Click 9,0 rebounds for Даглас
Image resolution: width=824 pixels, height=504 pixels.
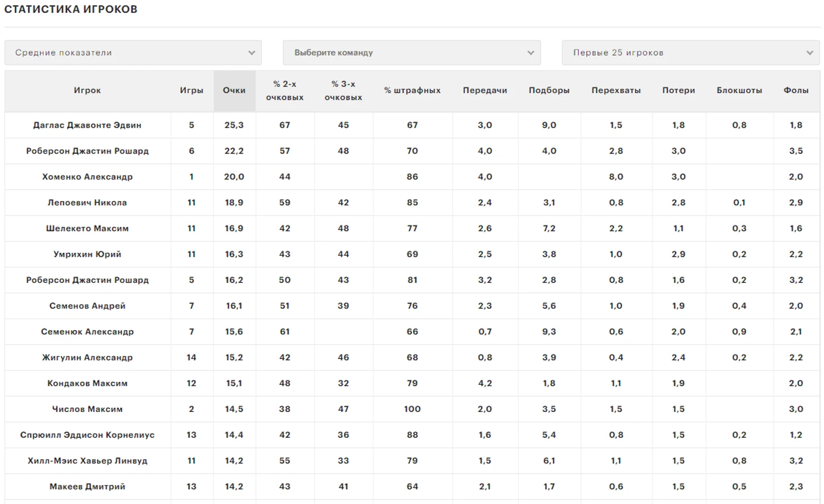[549, 125]
